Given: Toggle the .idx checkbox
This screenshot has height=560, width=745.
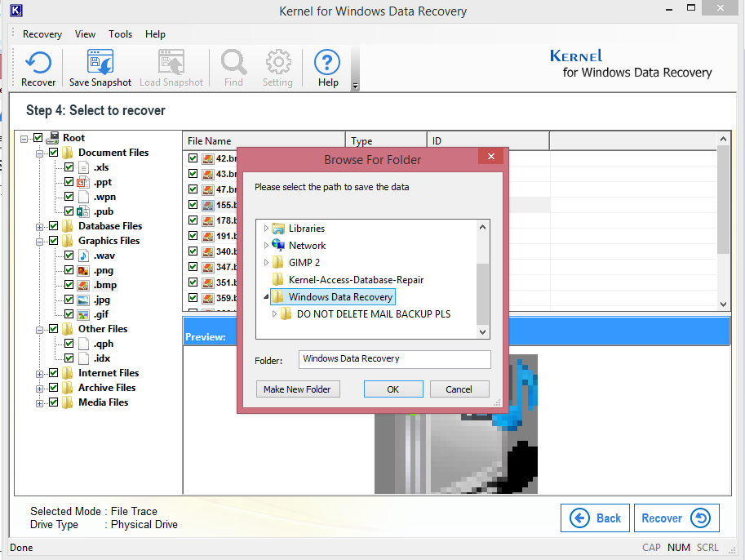Looking at the screenshot, I should tap(69, 358).
